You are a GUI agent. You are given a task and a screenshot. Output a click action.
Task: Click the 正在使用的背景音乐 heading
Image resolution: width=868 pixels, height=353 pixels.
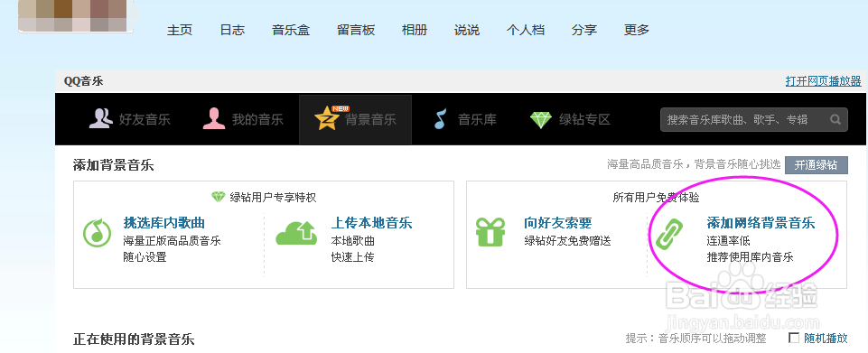134,339
